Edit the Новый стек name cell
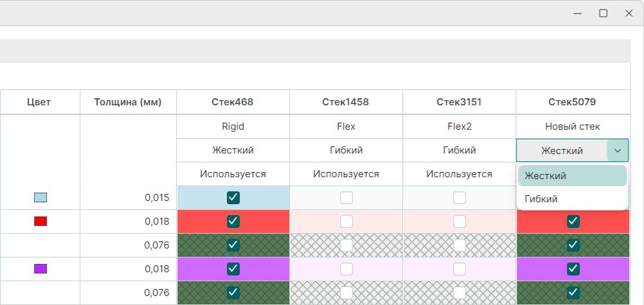The height and width of the screenshot is (305, 644). [572, 126]
